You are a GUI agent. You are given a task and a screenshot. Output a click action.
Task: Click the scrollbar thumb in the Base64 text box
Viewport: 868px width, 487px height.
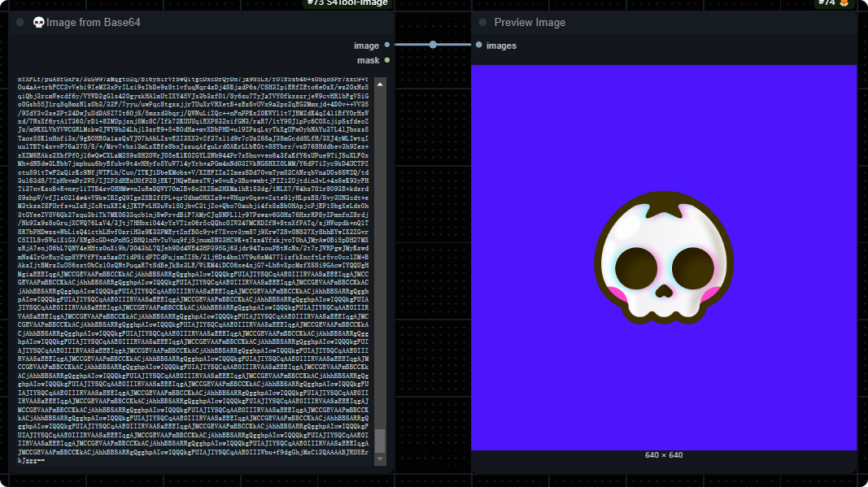click(x=379, y=440)
